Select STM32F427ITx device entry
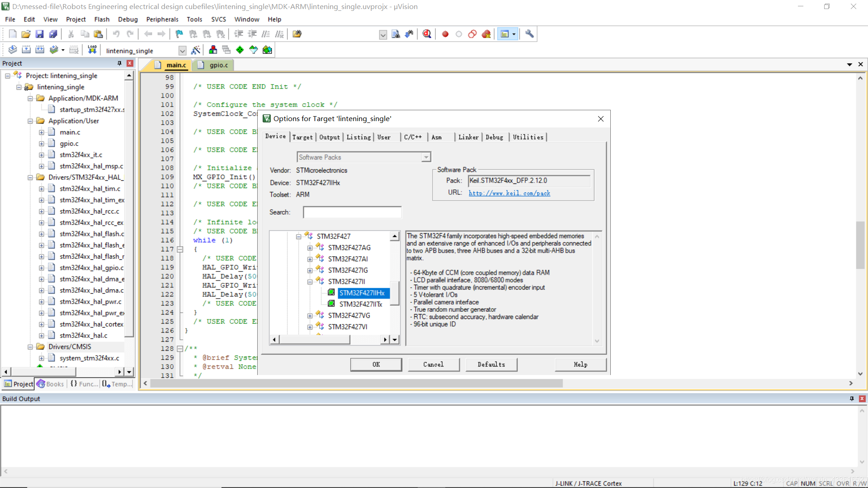 pyautogui.click(x=360, y=304)
